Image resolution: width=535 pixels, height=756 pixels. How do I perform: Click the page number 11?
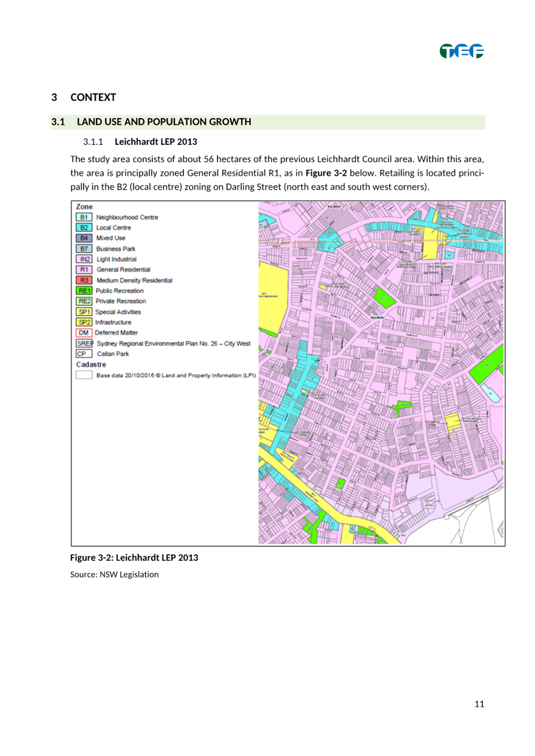[x=479, y=704]
